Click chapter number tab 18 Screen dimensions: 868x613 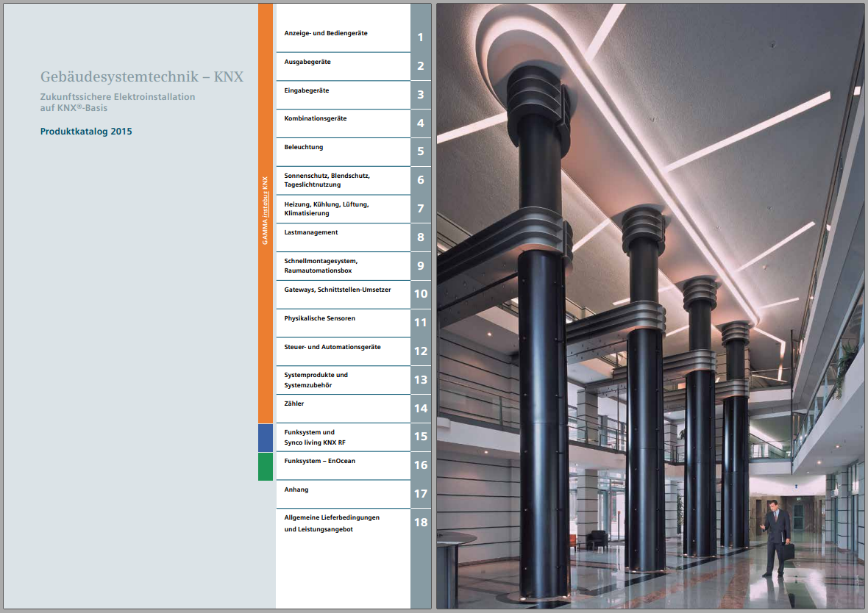pos(421,523)
